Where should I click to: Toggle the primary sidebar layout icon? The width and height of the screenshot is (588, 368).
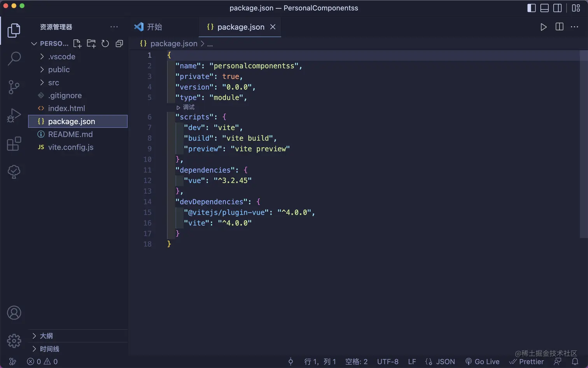[532, 8]
